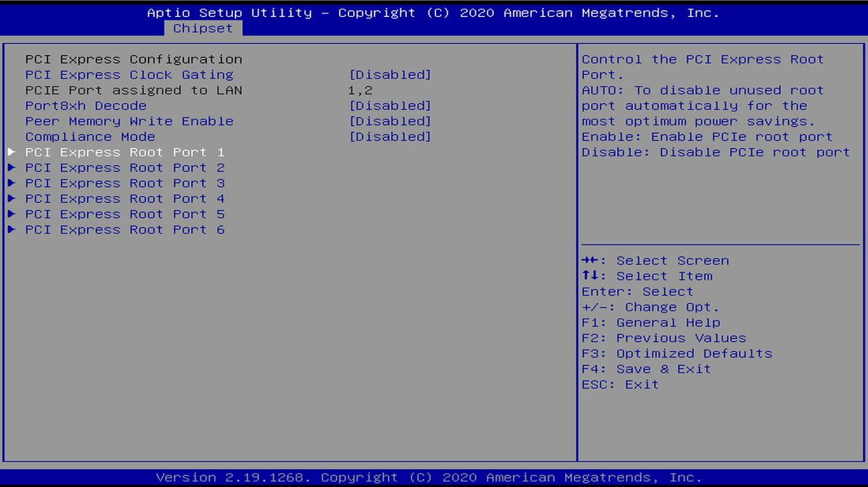Open PCI Express Root Port 5 submenu
The width and height of the screenshot is (868, 487).
click(125, 215)
